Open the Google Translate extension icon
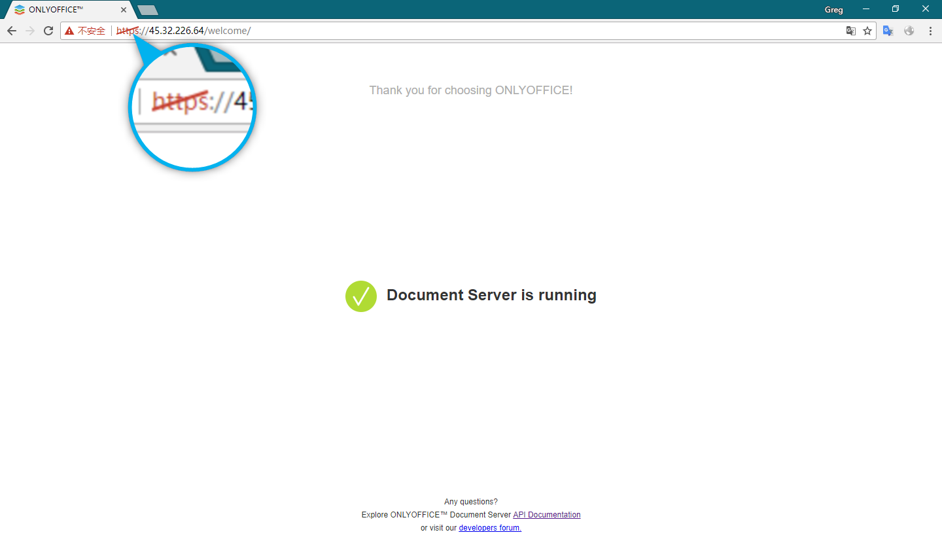Screen dimensions: 942x560 (x=888, y=31)
